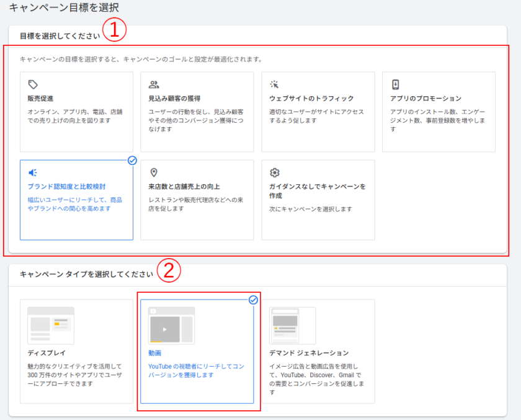
Task: Click the people icon for 見込み顧客の獲得
Action: (154, 84)
